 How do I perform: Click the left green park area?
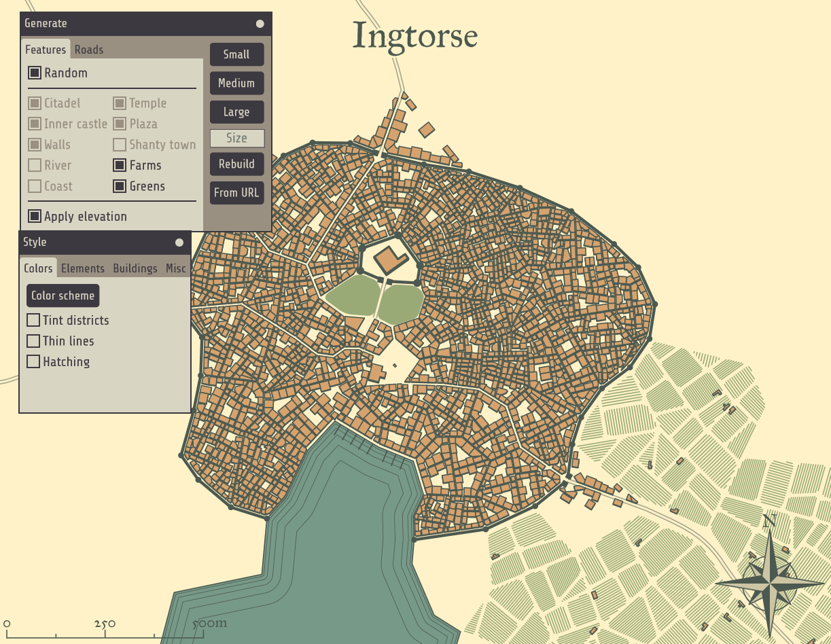coord(353,295)
